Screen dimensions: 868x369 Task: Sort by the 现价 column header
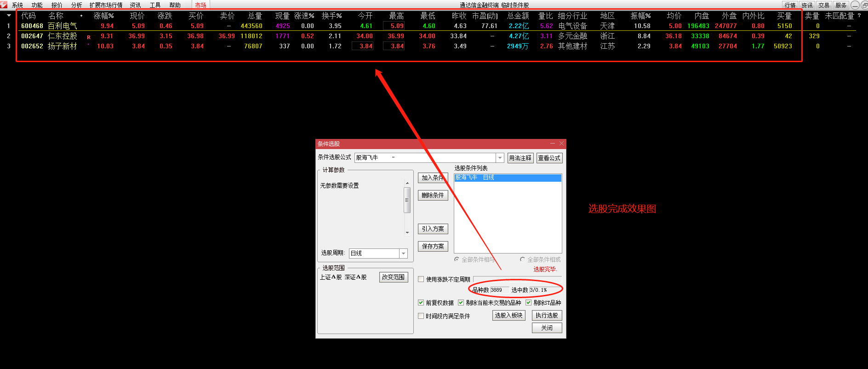pos(137,16)
